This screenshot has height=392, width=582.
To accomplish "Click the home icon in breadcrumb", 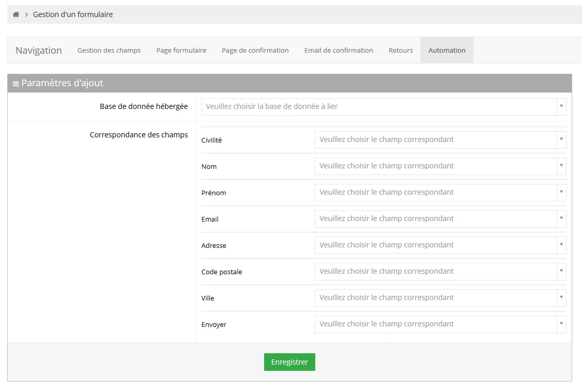I will coord(16,14).
